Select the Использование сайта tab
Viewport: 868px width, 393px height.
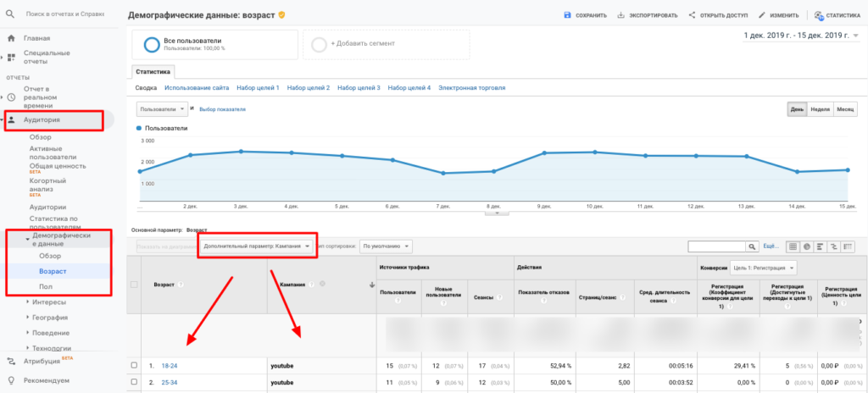pos(197,88)
